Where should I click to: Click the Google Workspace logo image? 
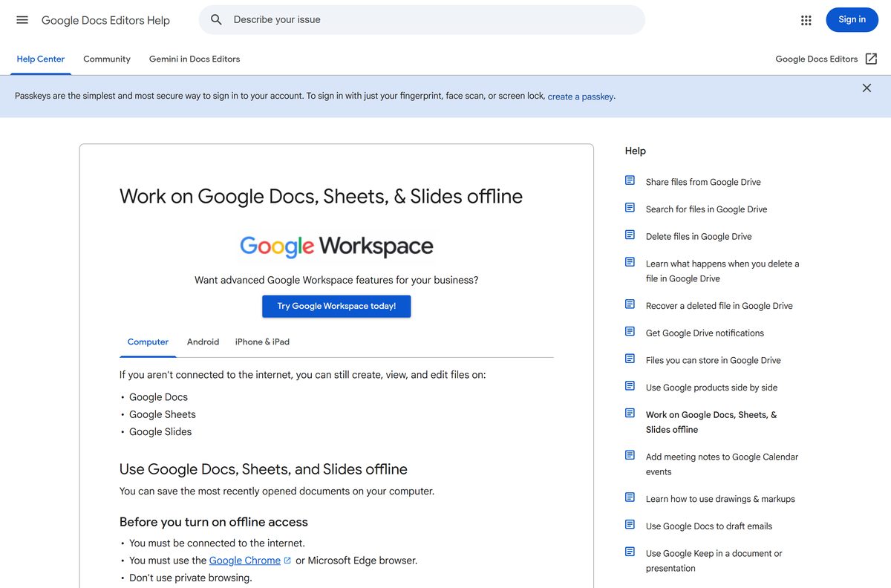336,246
